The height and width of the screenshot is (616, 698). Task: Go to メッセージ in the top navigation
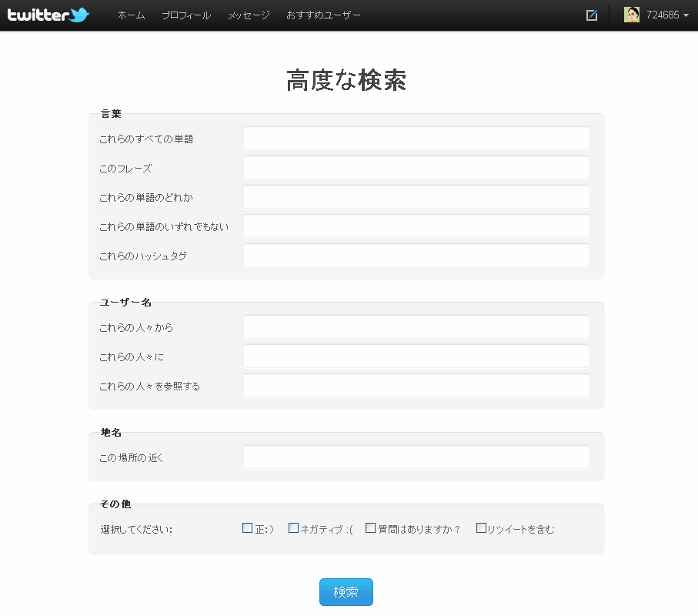point(248,15)
